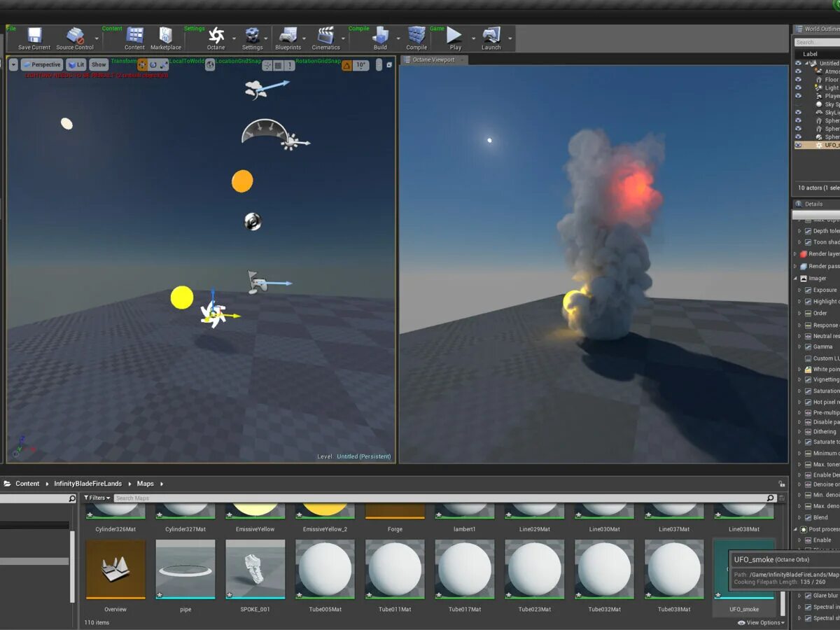Select the translate transform gizmo tool
Screen dimensions: 840x630
143,64
